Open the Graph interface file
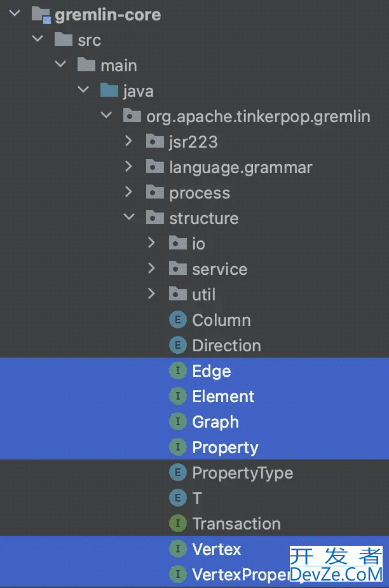389x588 pixels. pyautogui.click(x=215, y=423)
